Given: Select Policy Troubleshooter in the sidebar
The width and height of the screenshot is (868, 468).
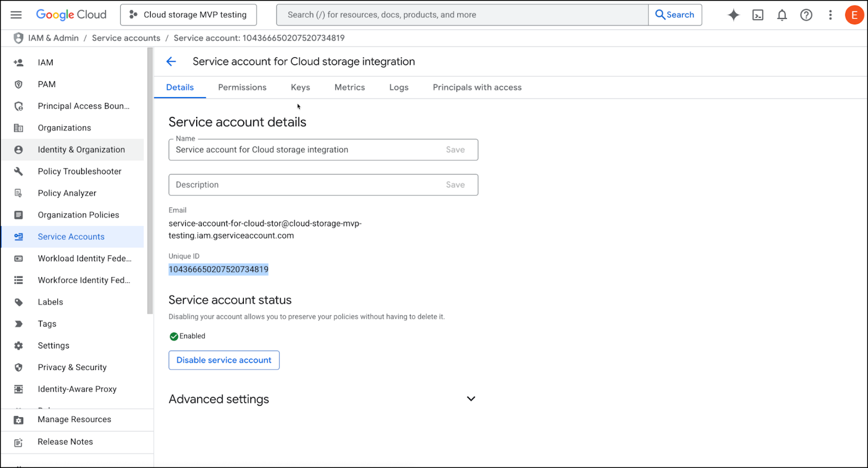Looking at the screenshot, I should coord(79,171).
